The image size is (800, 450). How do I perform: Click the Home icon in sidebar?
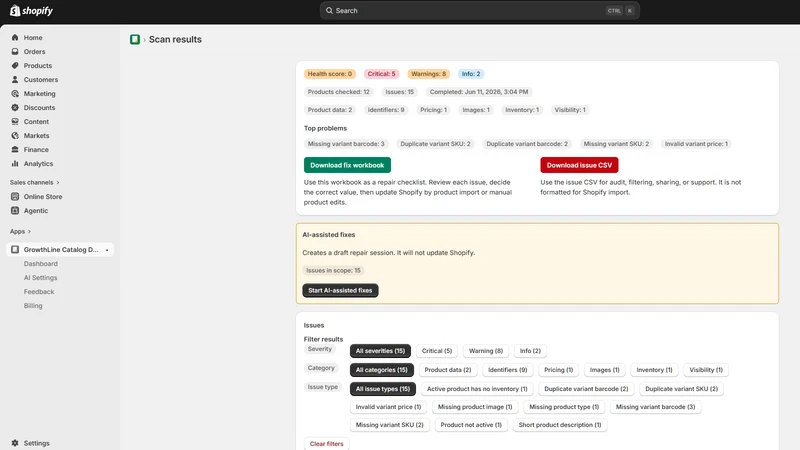click(15, 37)
